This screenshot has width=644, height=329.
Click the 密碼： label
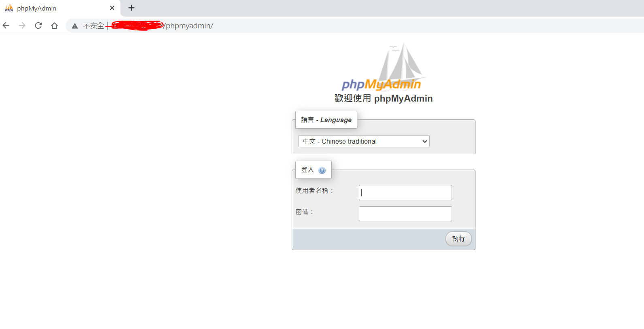305,212
